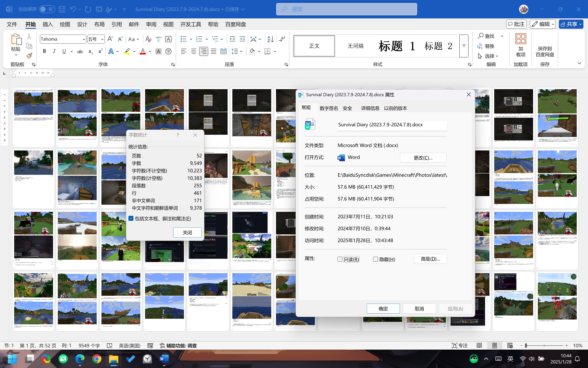The height and width of the screenshot is (368, 588).
Task: Click the Format Painter brush icon
Action: (29, 56)
